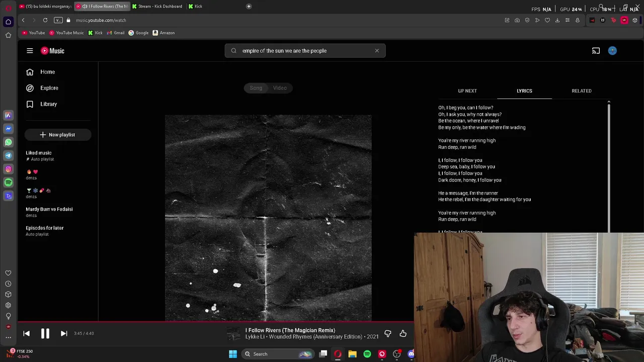644x362 pixels.
Task: Go back in browser
Action: click(23, 20)
